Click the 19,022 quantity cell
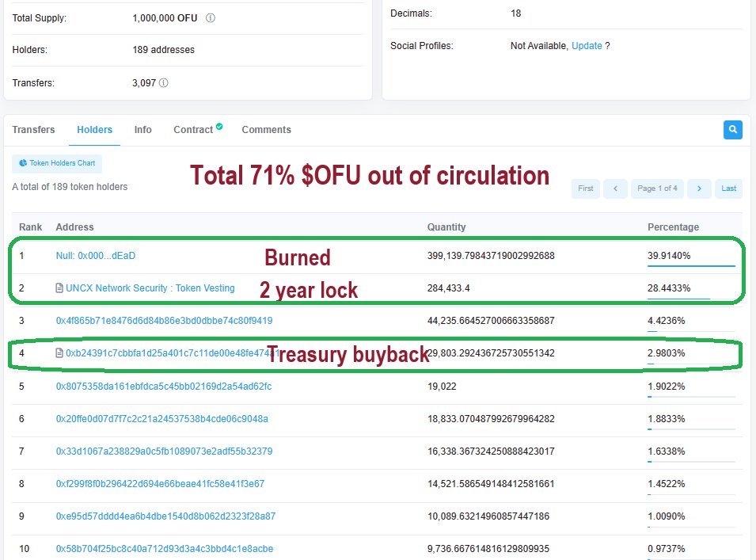756x560 pixels. click(442, 387)
